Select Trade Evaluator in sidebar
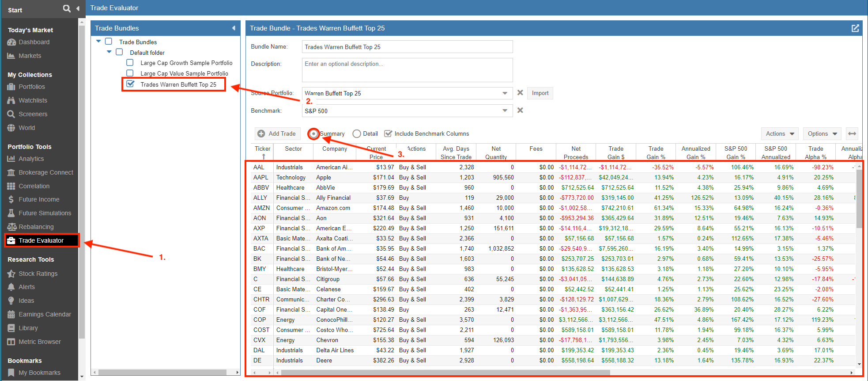868x381 pixels. pyautogui.click(x=41, y=240)
